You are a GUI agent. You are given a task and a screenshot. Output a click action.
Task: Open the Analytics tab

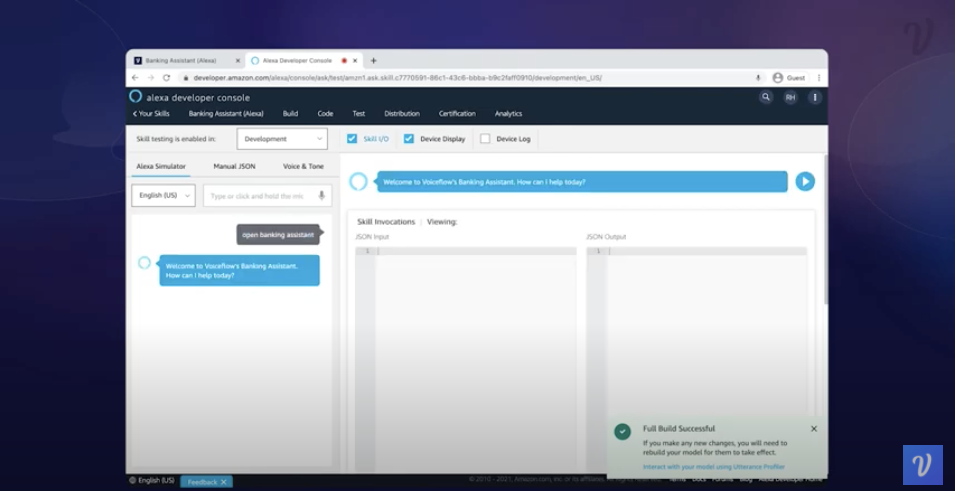pyautogui.click(x=509, y=114)
